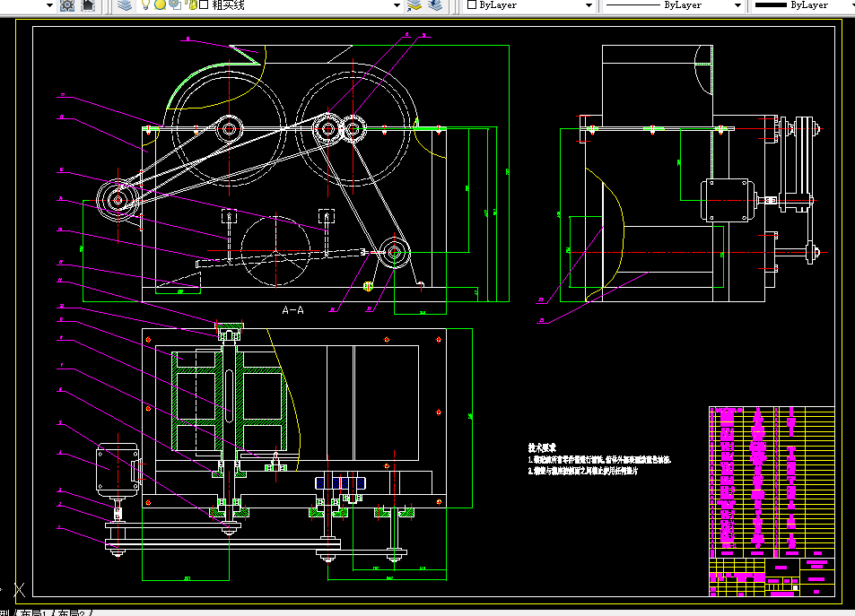Click the A-A section view label
The width and height of the screenshot is (855, 616).
click(x=292, y=310)
